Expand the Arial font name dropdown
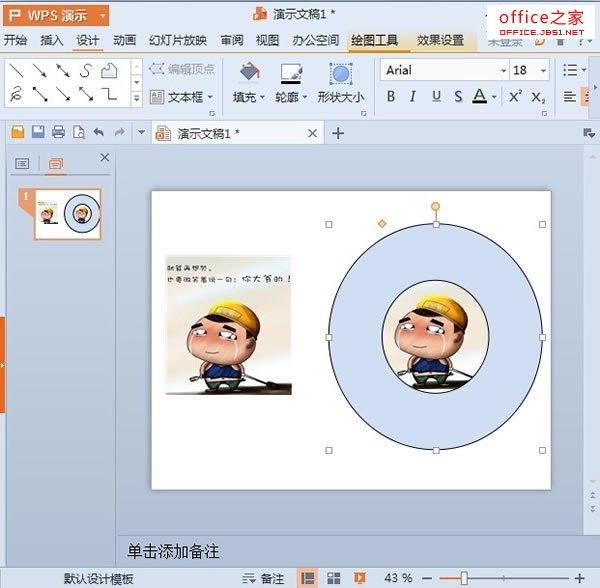The height and width of the screenshot is (588, 600). click(x=502, y=70)
